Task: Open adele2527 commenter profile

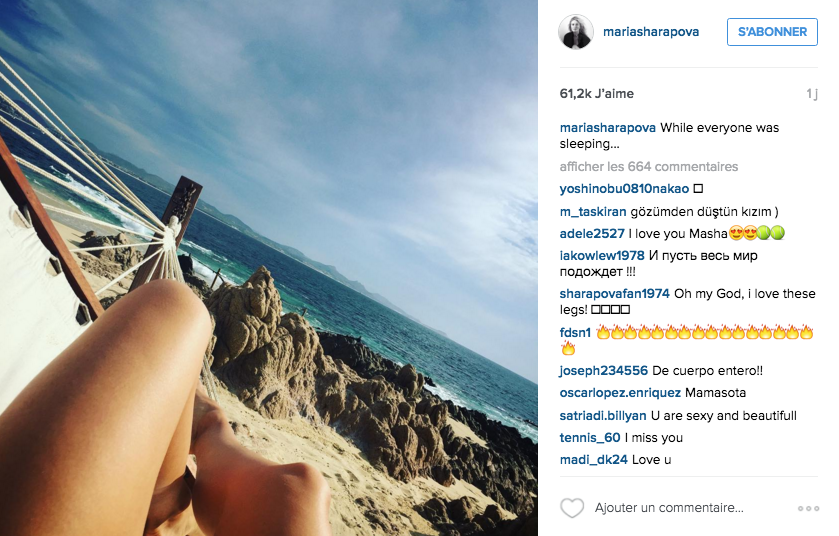Action: coord(592,234)
